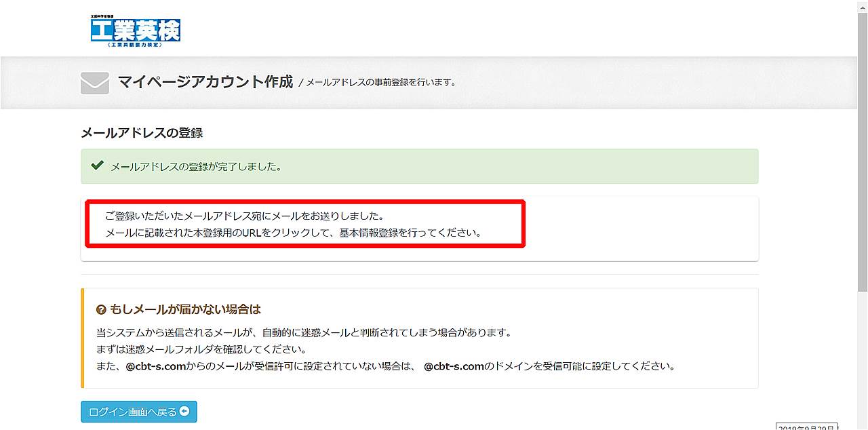Return to login with ログイン画面へ戻る button
The width and height of the screenshot is (868, 430).
coord(138,412)
